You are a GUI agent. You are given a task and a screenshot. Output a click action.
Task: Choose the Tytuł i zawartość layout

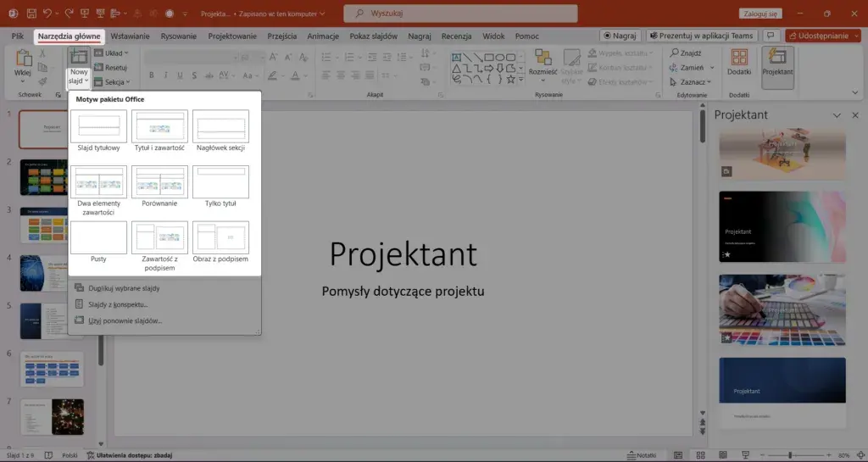pyautogui.click(x=159, y=131)
